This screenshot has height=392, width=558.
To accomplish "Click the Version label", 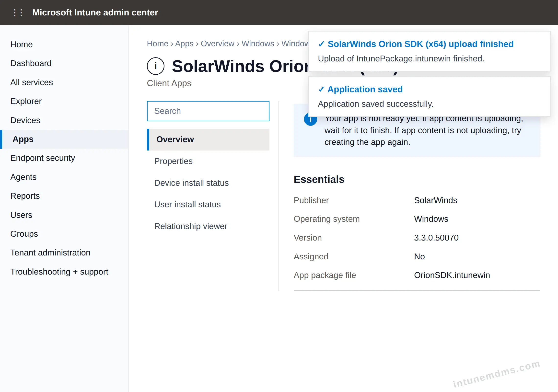I will [308, 238].
